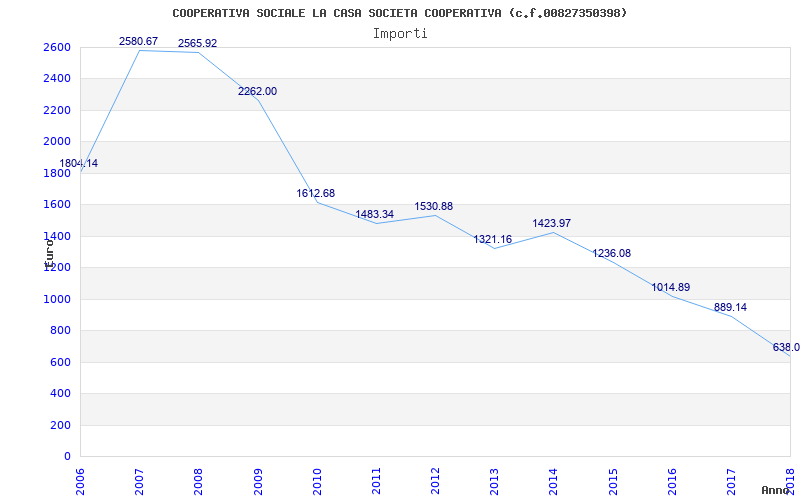Click the 2011 x-axis label
The width and height of the screenshot is (800, 500).
376,481
